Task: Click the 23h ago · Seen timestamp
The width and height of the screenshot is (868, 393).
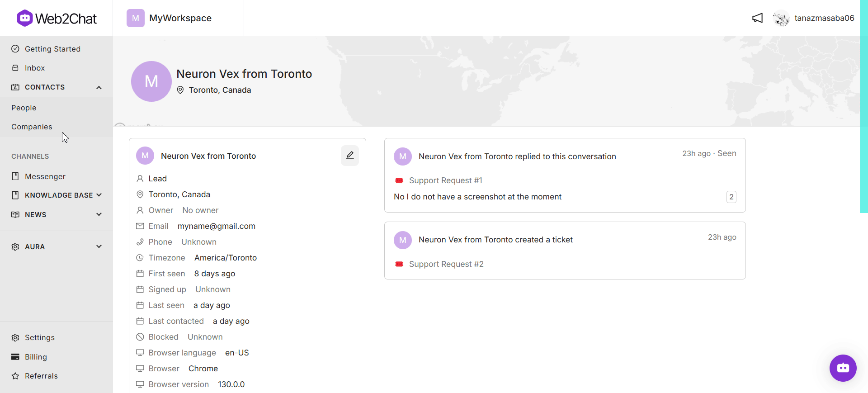Action: point(709,153)
